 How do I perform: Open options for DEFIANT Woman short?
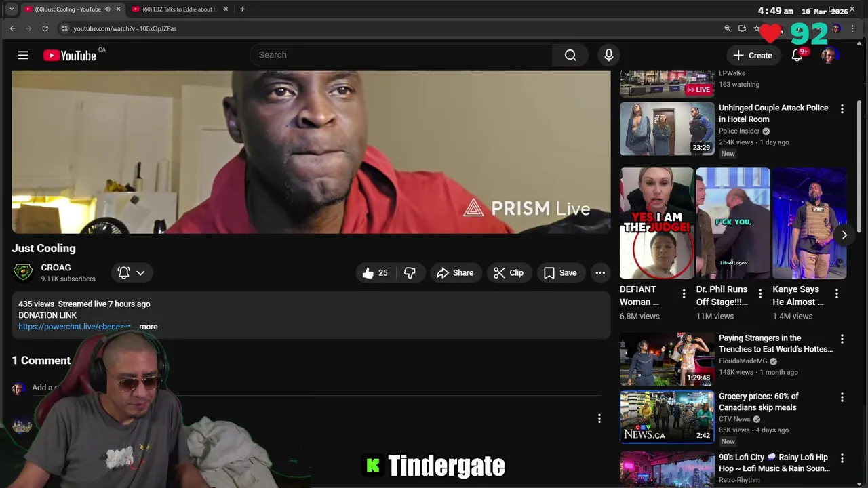coord(684,294)
